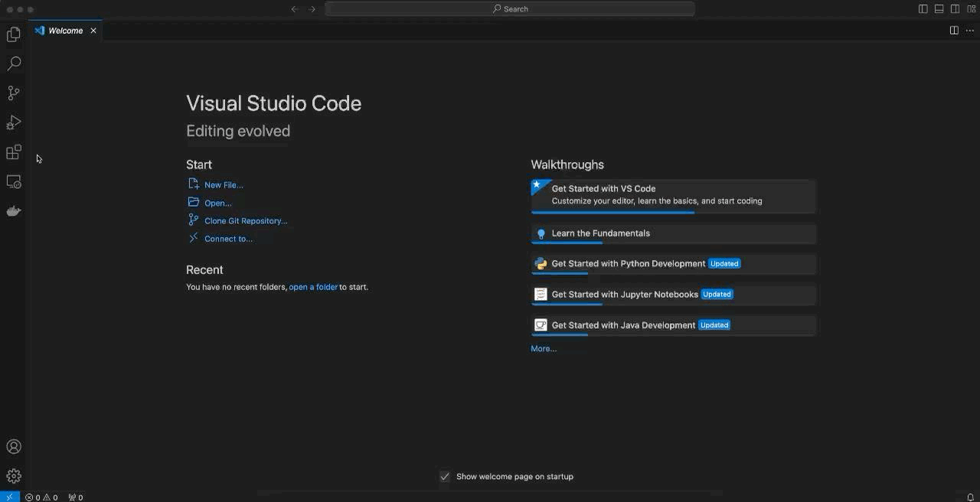Expand more walkthroughs via More...
This screenshot has width=980, height=502.
543,348
